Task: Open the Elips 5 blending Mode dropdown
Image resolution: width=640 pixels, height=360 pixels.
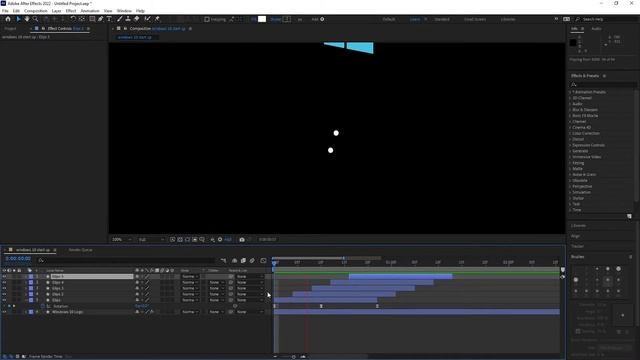Action: (190, 277)
